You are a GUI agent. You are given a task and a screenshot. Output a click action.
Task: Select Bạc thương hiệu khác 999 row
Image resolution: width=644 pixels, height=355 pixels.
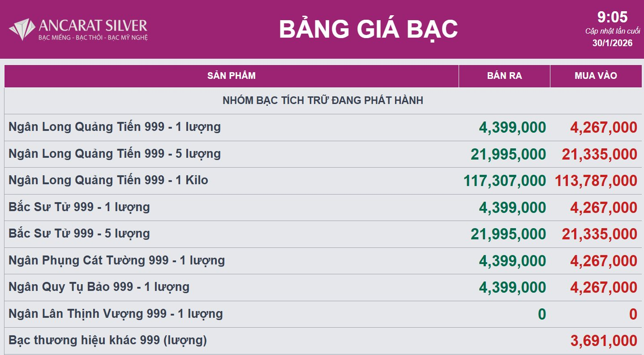click(107, 340)
